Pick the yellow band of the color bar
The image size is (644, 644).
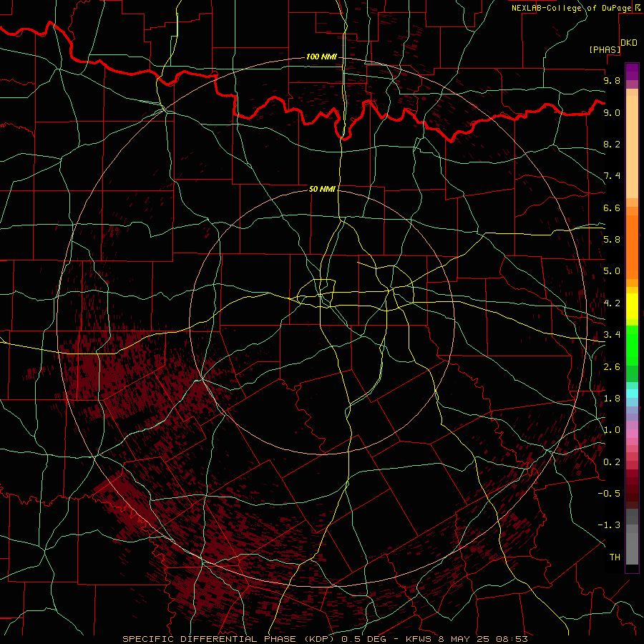pos(632,306)
